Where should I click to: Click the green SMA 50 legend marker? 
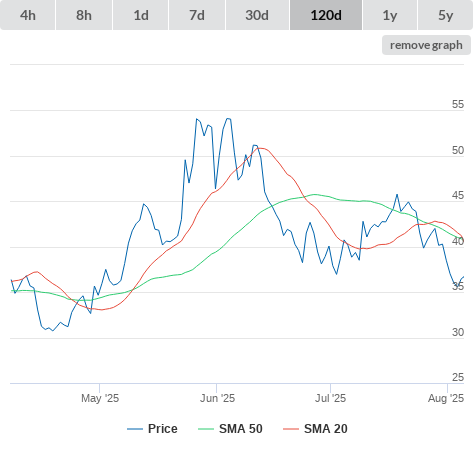(x=206, y=429)
